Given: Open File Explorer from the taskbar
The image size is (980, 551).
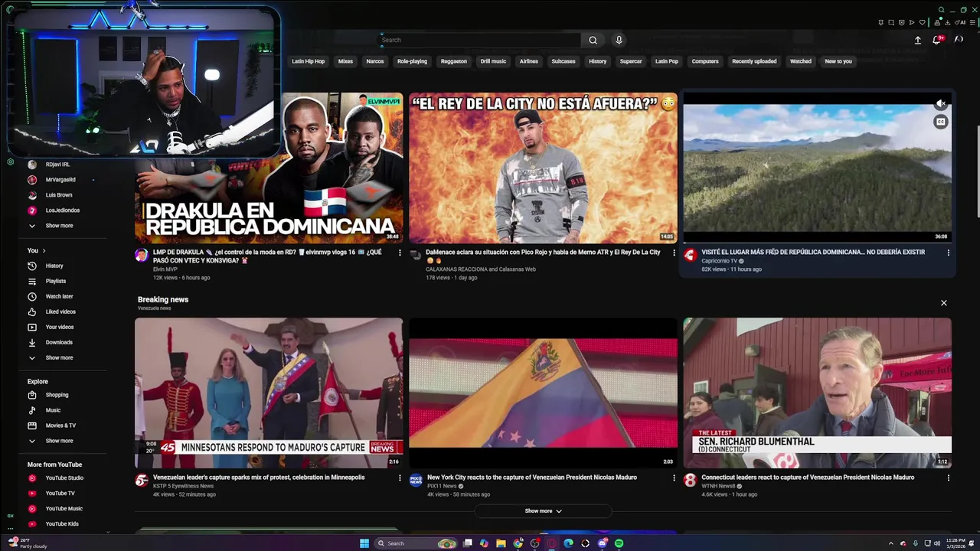Looking at the screenshot, I should [501, 543].
